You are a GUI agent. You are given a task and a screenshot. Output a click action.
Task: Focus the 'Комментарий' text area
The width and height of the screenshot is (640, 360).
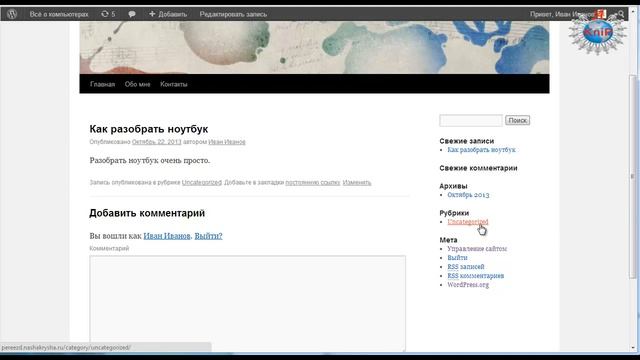click(248, 303)
